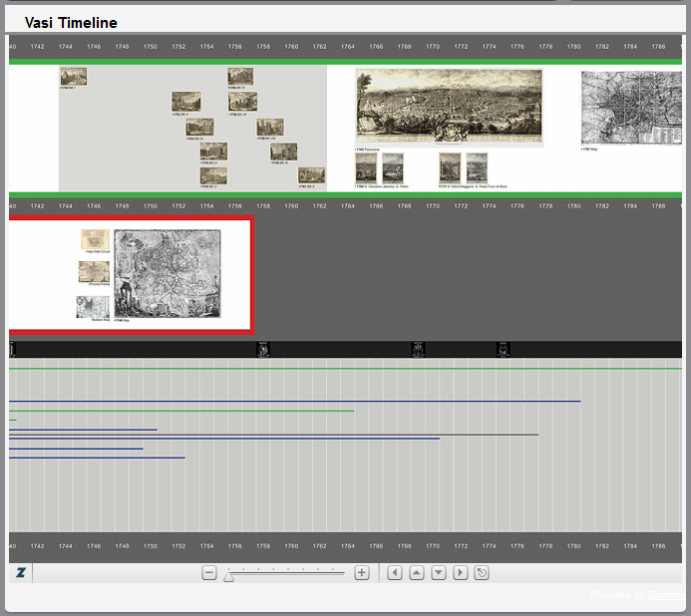Open the 1765 S. Giovanni Laterano thumbnail
Screen dimensions: 691x616
[x=366, y=168]
